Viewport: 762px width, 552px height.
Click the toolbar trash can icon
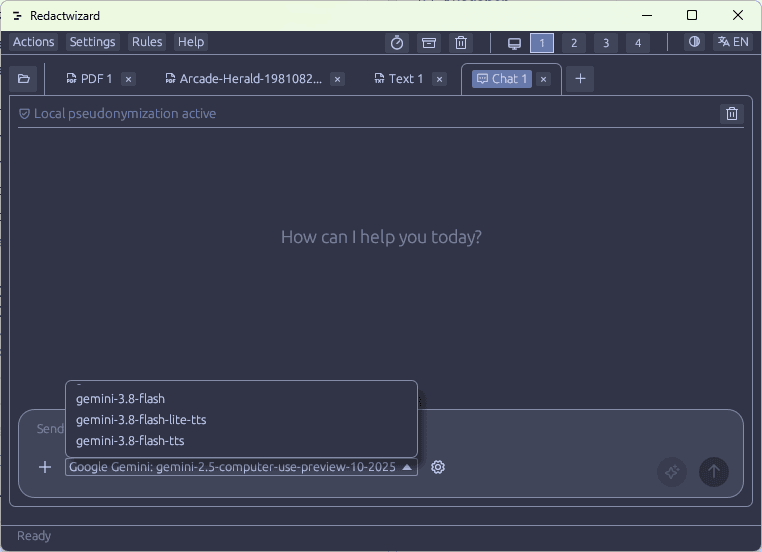(x=461, y=43)
